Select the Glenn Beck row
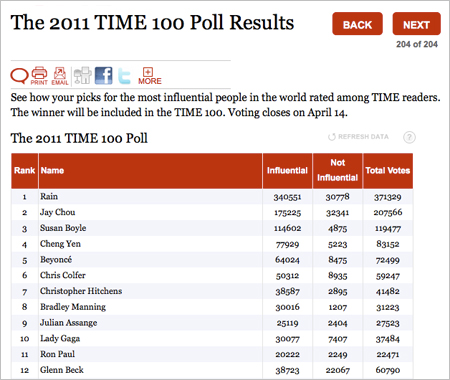The height and width of the screenshot is (380, 450). click(x=212, y=370)
